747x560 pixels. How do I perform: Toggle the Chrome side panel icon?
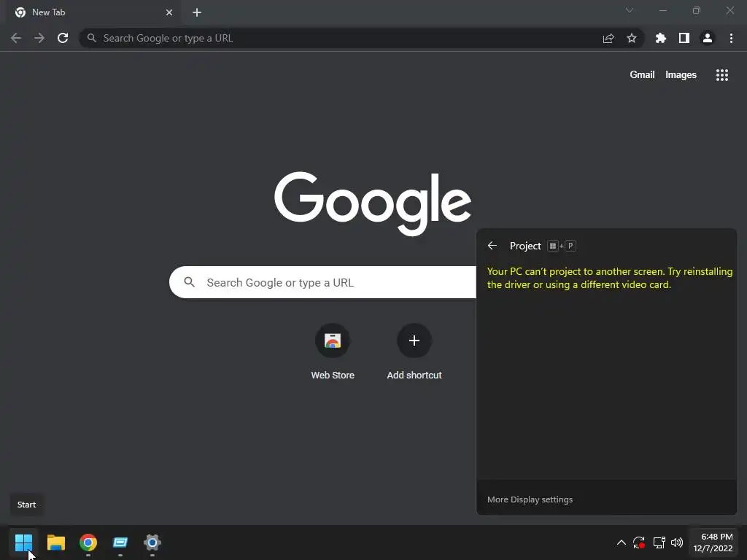point(684,38)
